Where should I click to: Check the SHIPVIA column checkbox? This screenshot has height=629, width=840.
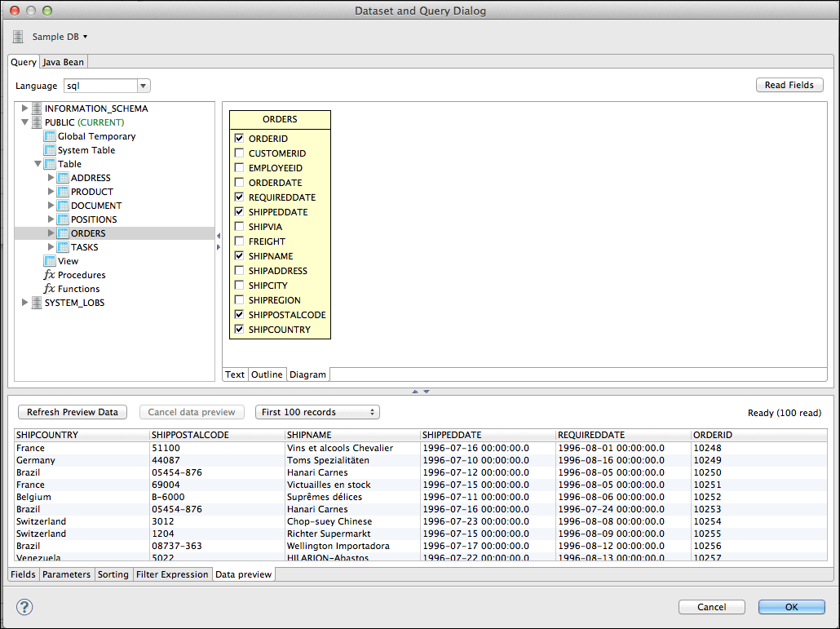240,227
